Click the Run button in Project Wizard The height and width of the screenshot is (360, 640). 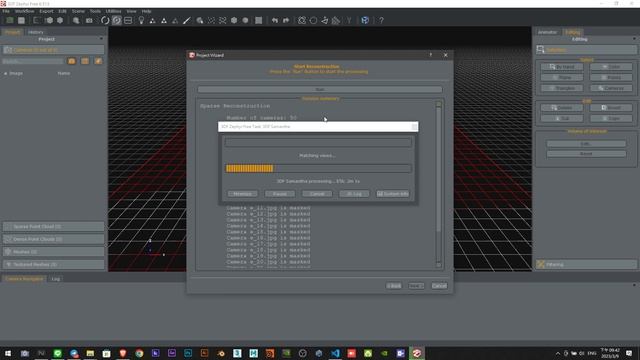point(320,89)
